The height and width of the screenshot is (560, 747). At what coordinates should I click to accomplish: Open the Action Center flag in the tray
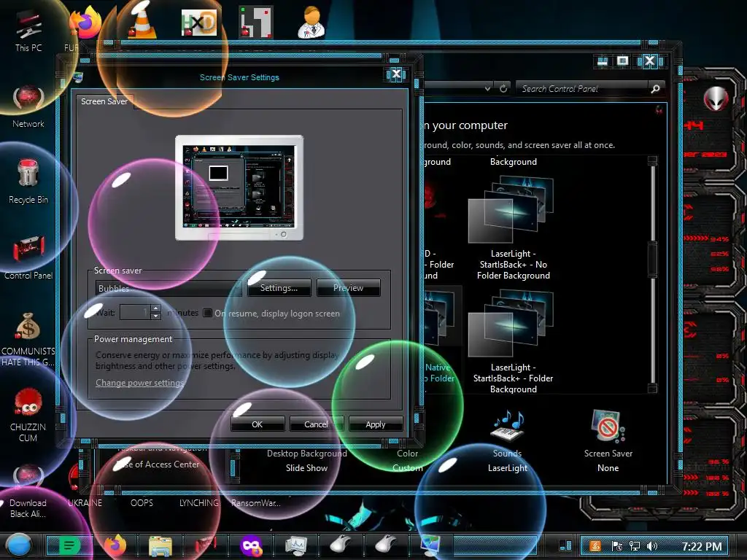click(x=617, y=546)
